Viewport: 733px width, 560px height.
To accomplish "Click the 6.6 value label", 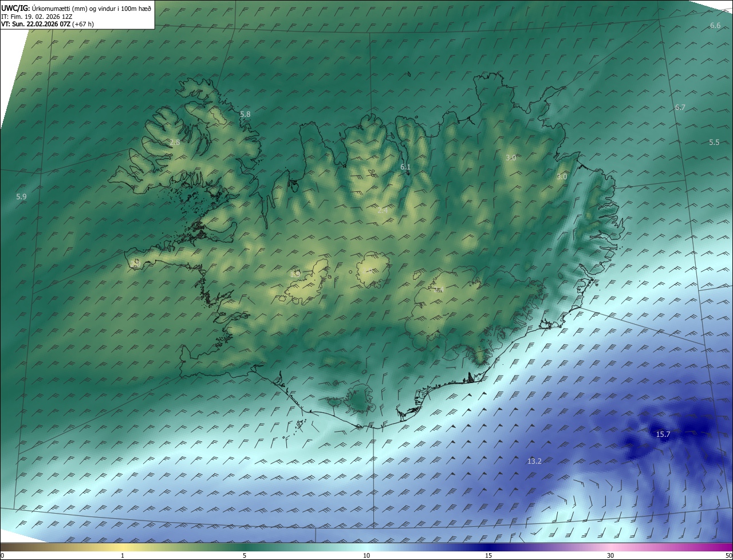I will (x=715, y=26).
